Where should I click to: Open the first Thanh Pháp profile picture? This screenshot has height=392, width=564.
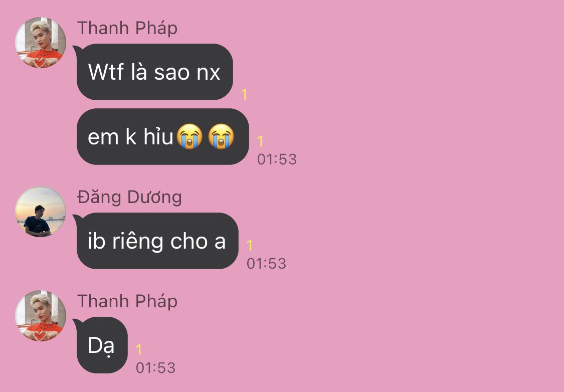click(41, 43)
